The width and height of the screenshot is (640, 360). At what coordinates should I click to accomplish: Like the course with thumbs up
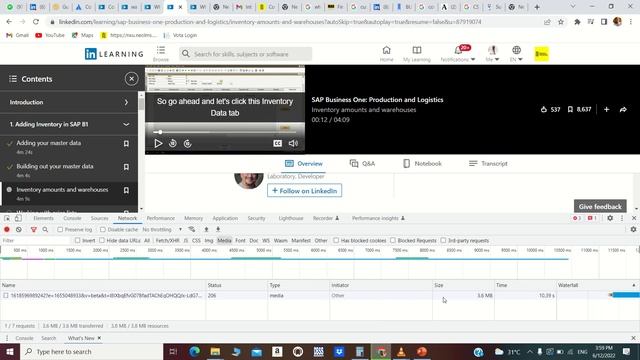[x=544, y=109]
